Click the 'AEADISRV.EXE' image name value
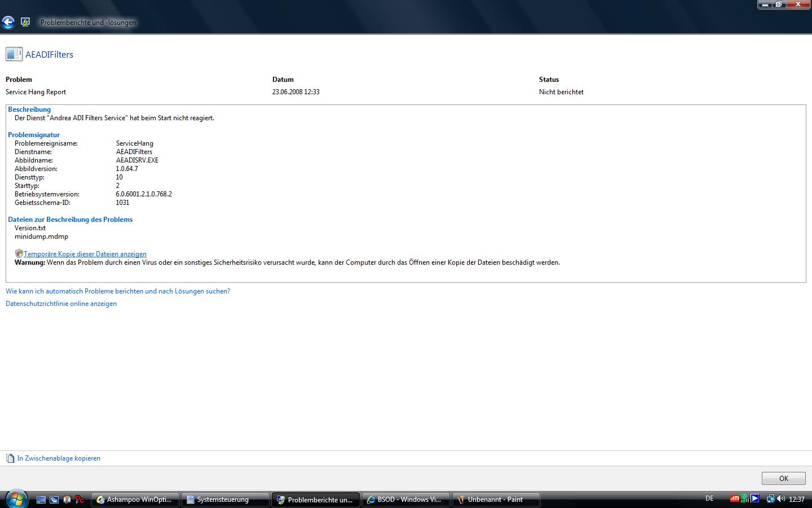Image resolution: width=812 pixels, height=508 pixels. pos(137,160)
